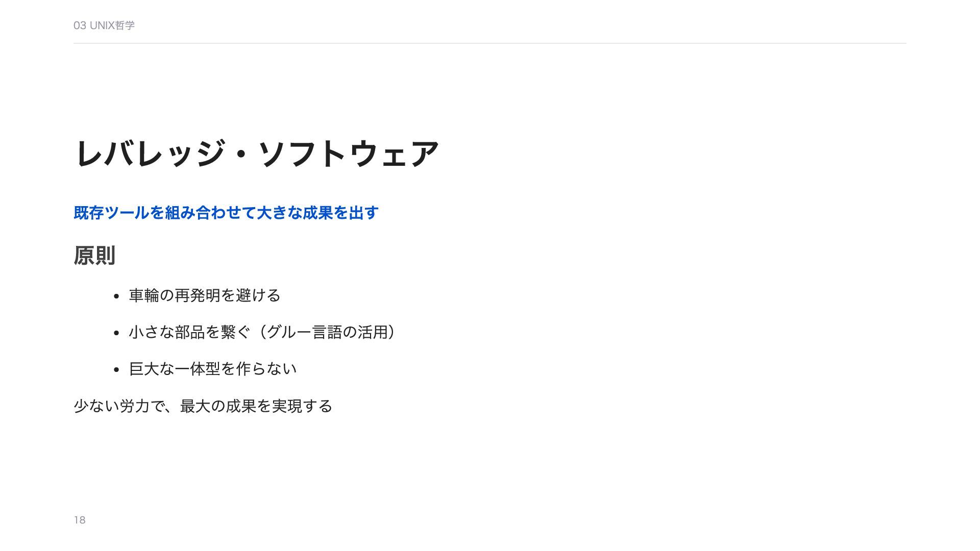
Task: Click "大きな成果を出す" in the blue subtitle
Action: 317,213
